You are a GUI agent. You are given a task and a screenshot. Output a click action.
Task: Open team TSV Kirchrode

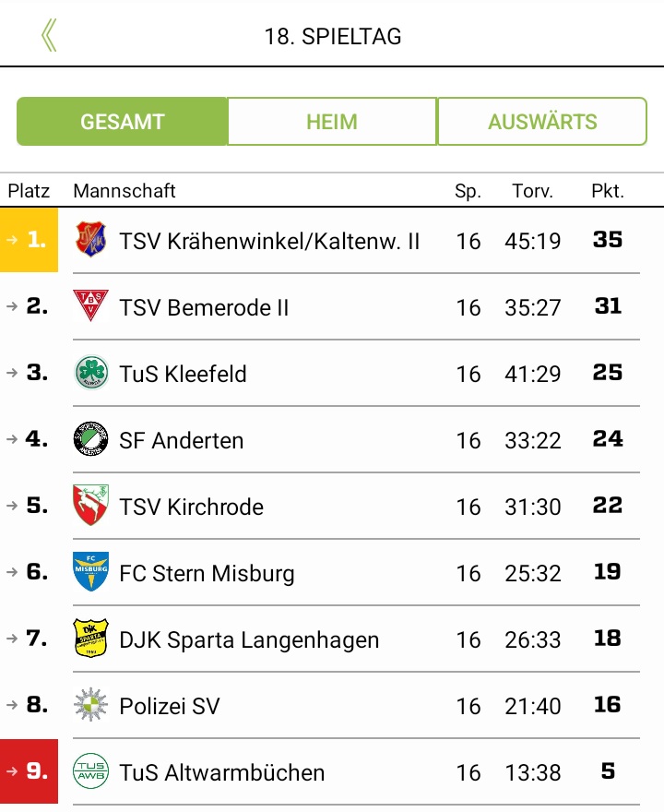coord(191,507)
